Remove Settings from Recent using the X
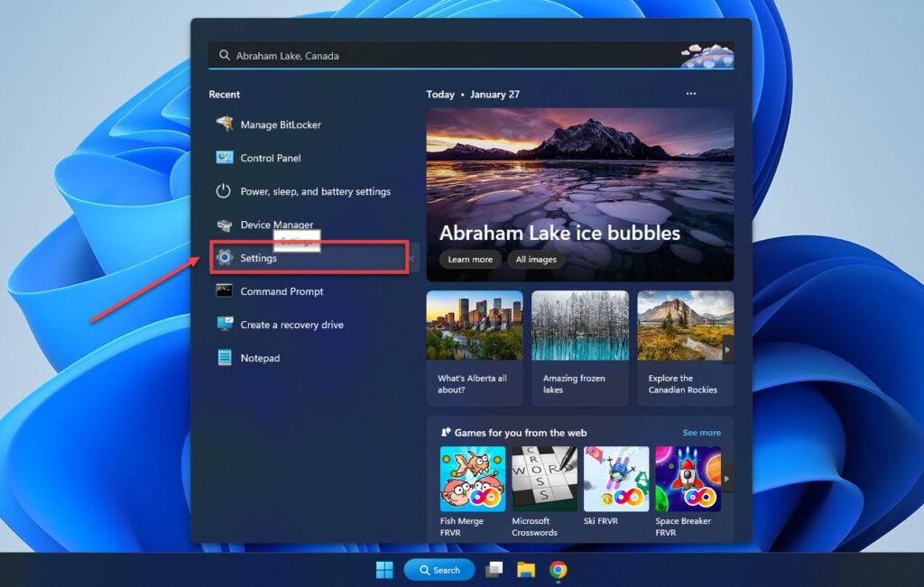Screen dimensions: 924x587 tap(411, 258)
